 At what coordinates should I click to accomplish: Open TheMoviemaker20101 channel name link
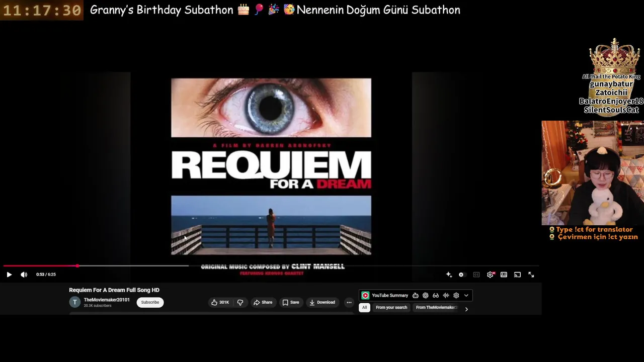[x=107, y=300]
